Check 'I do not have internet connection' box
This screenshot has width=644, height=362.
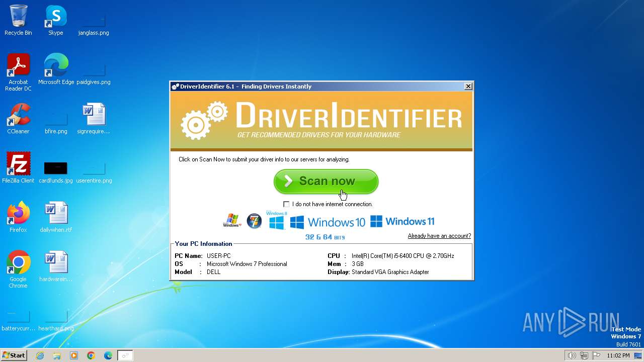(286, 204)
